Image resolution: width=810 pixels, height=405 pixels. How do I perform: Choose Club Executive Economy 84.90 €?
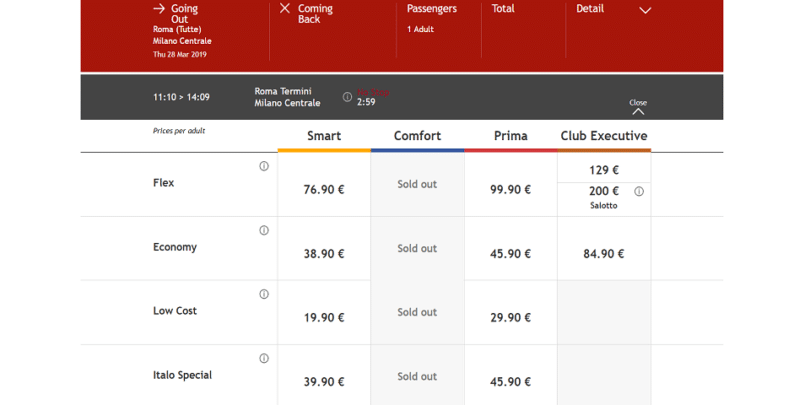(603, 254)
